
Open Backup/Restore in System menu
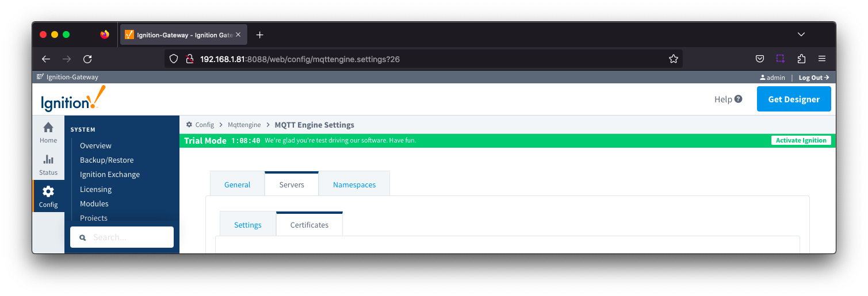click(x=106, y=160)
